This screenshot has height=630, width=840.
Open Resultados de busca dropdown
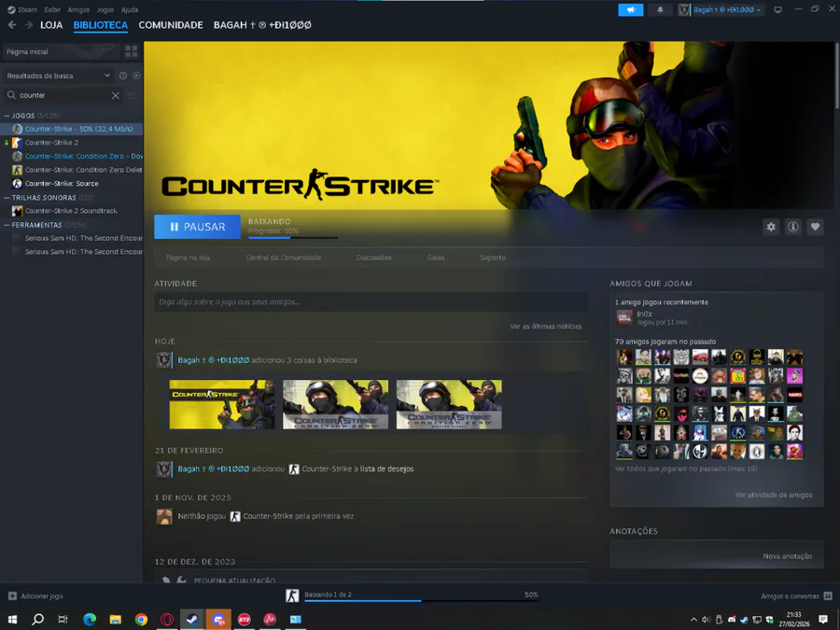coord(58,76)
